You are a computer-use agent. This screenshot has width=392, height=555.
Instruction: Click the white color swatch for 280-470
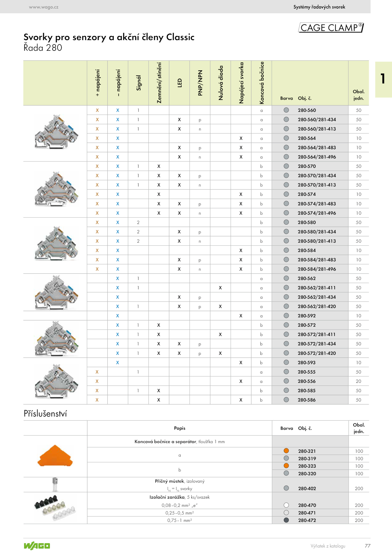tap(286, 505)
